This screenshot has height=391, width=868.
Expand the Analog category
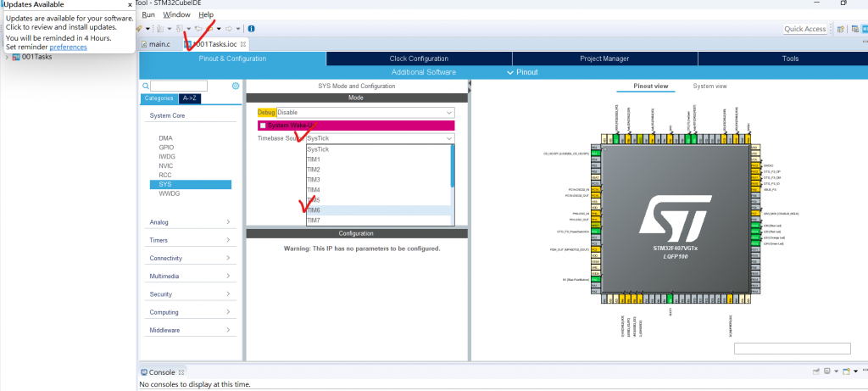[x=191, y=222]
